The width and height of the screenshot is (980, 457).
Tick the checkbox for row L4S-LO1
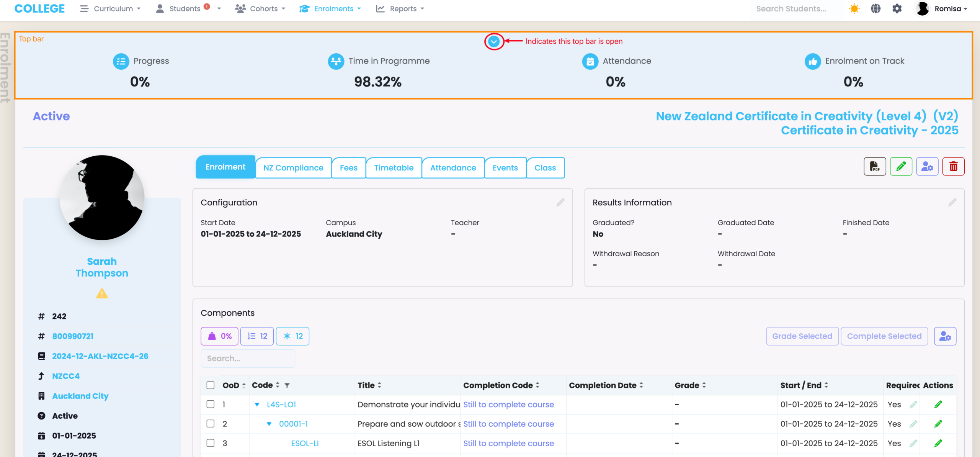[x=211, y=404]
